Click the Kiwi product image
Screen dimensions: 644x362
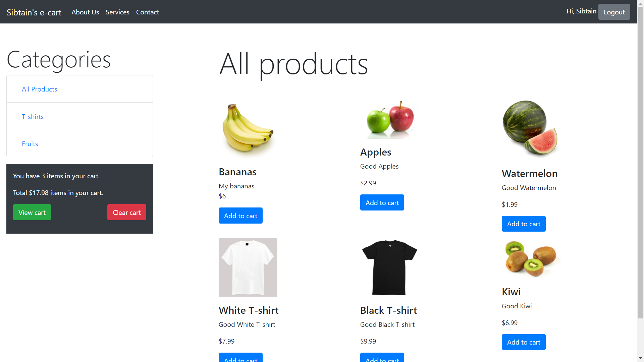point(531,258)
